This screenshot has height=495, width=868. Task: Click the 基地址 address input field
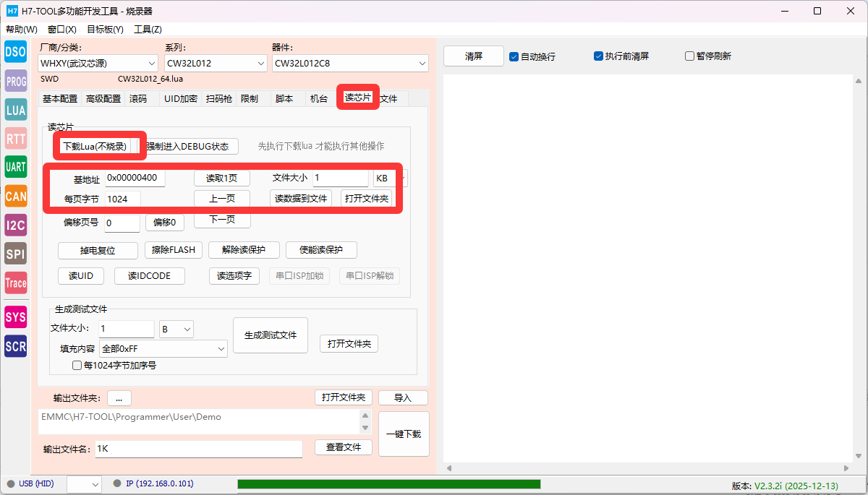pyautogui.click(x=135, y=178)
